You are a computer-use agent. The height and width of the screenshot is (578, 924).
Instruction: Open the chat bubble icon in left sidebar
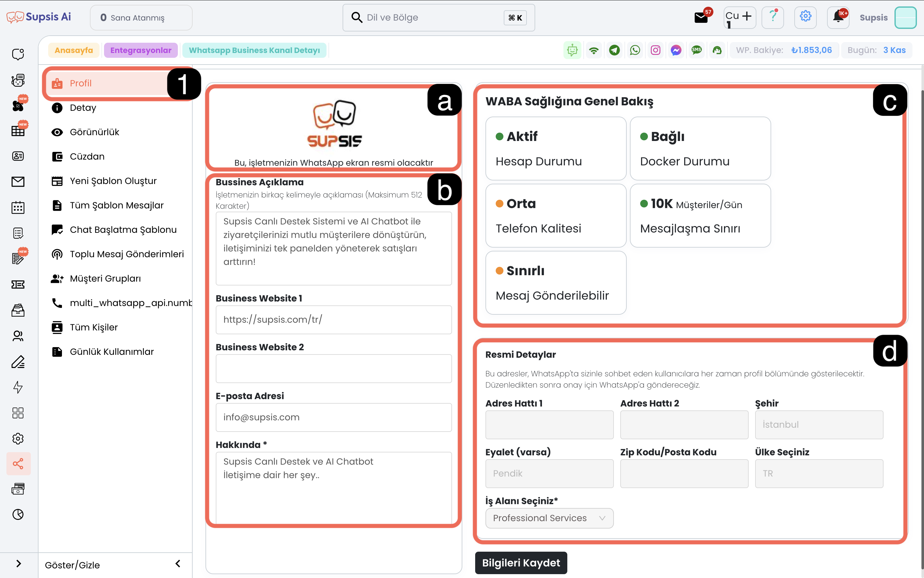click(x=18, y=54)
